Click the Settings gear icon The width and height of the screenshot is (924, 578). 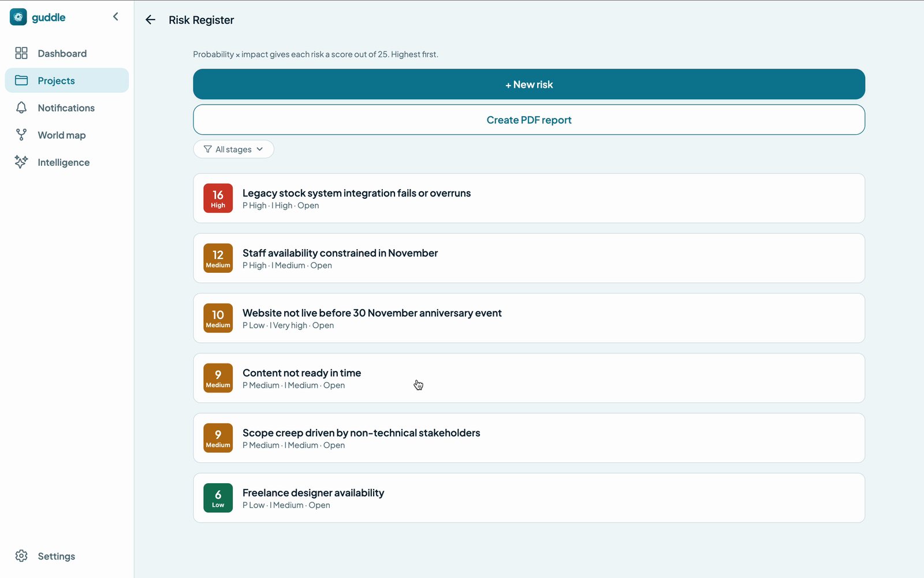point(21,556)
